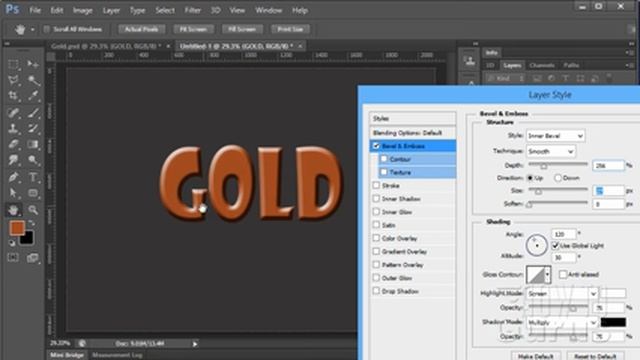
Task: Select the Pen tool
Action: 13,177
